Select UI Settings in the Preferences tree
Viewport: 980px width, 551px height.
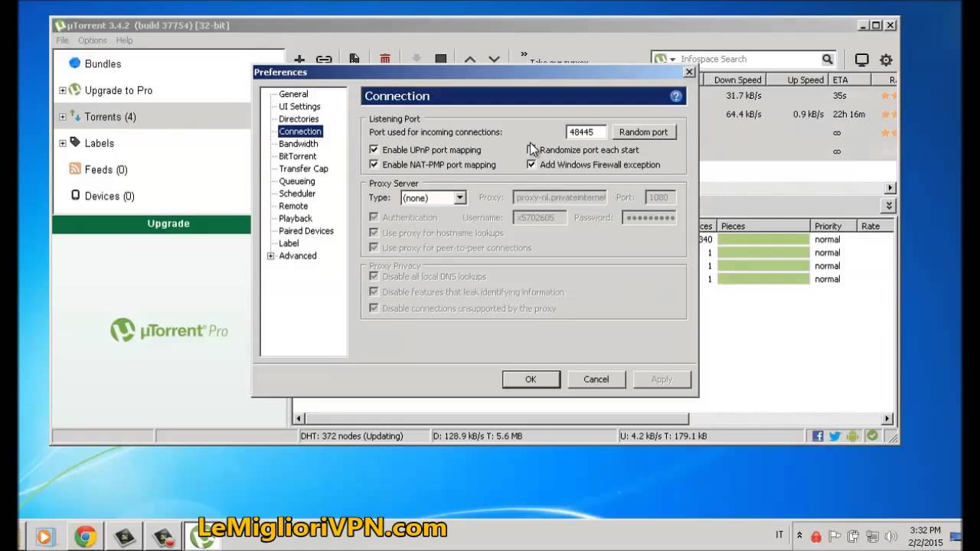pyautogui.click(x=299, y=106)
